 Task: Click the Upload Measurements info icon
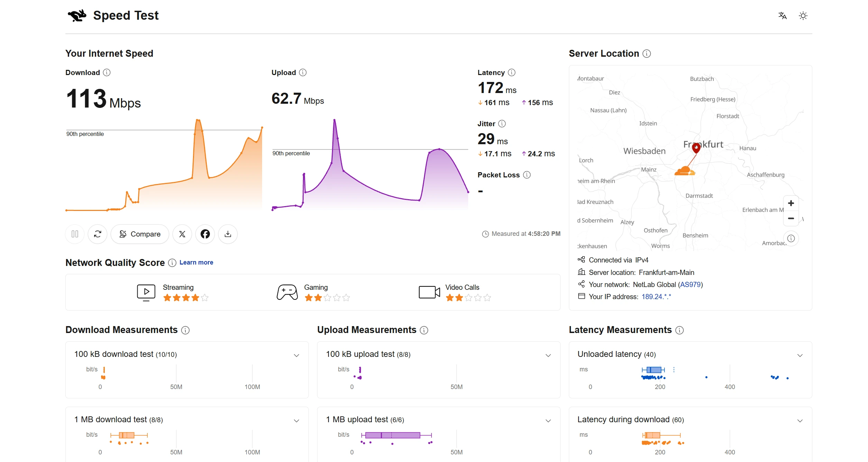pyautogui.click(x=424, y=330)
